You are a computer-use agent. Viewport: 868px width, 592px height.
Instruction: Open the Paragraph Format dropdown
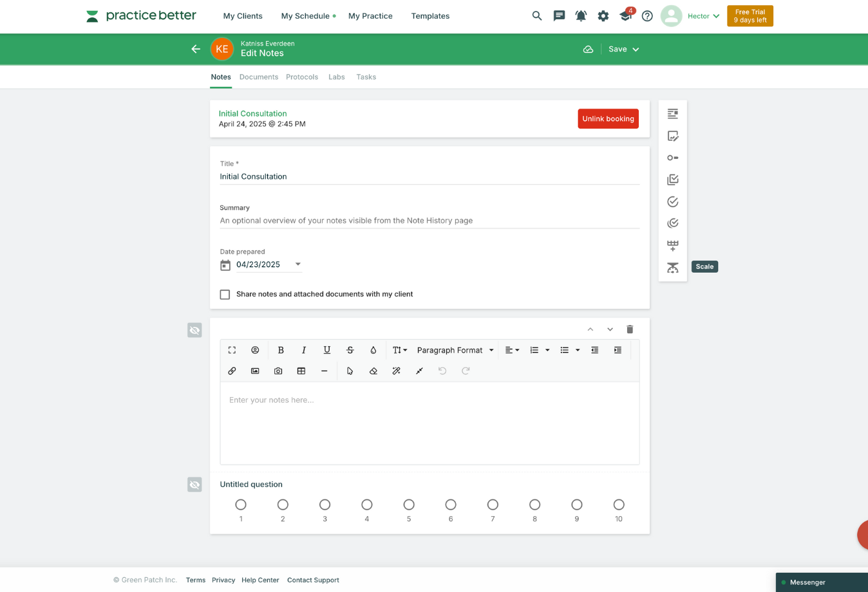pos(455,350)
